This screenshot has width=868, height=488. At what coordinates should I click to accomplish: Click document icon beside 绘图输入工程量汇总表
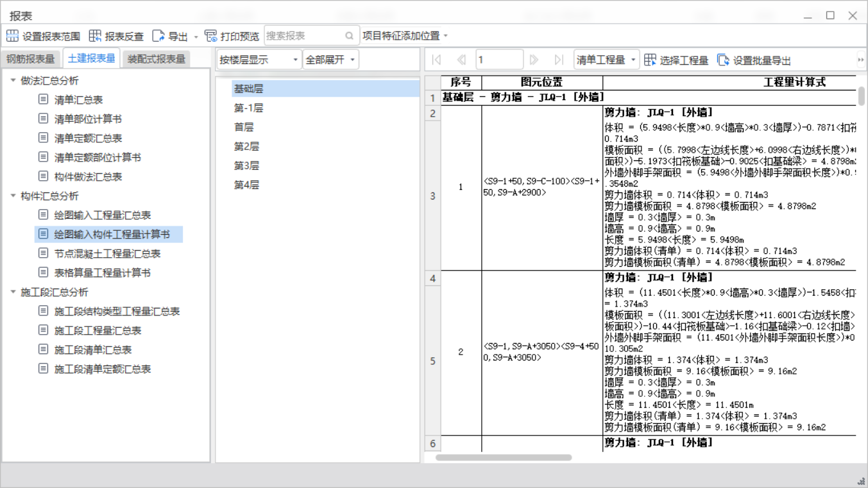[x=44, y=215]
